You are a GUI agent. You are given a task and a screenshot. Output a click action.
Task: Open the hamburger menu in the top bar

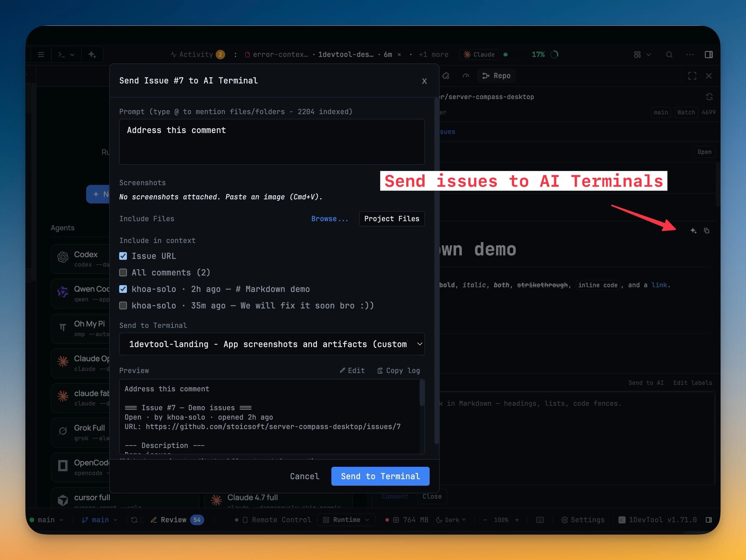point(41,55)
